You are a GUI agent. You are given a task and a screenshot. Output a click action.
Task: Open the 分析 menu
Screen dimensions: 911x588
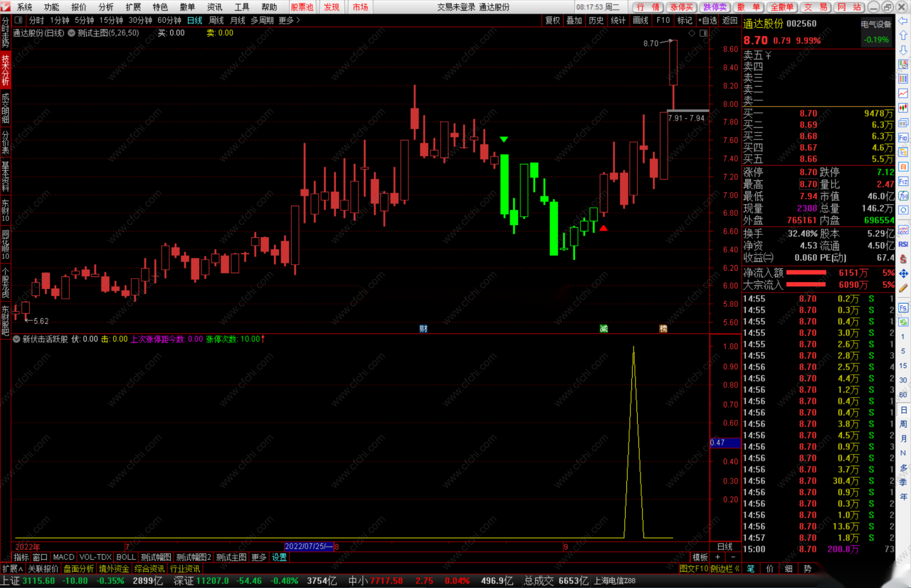106,7
